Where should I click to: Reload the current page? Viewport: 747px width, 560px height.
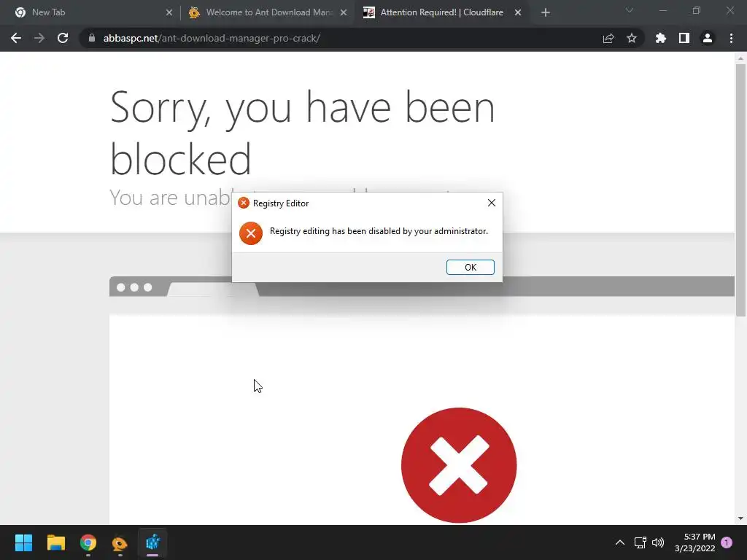pyautogui.click(x=63, y=38)
